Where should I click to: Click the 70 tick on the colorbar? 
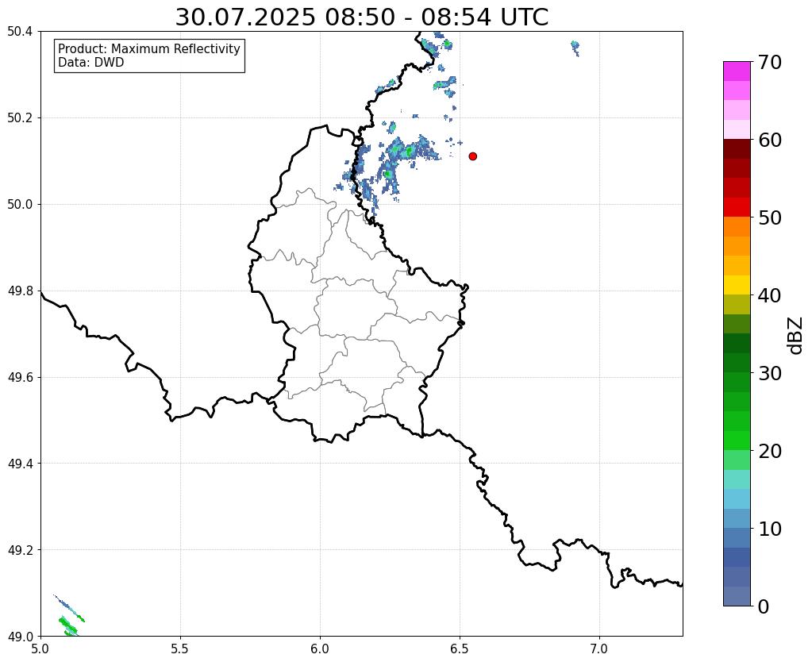770,62
